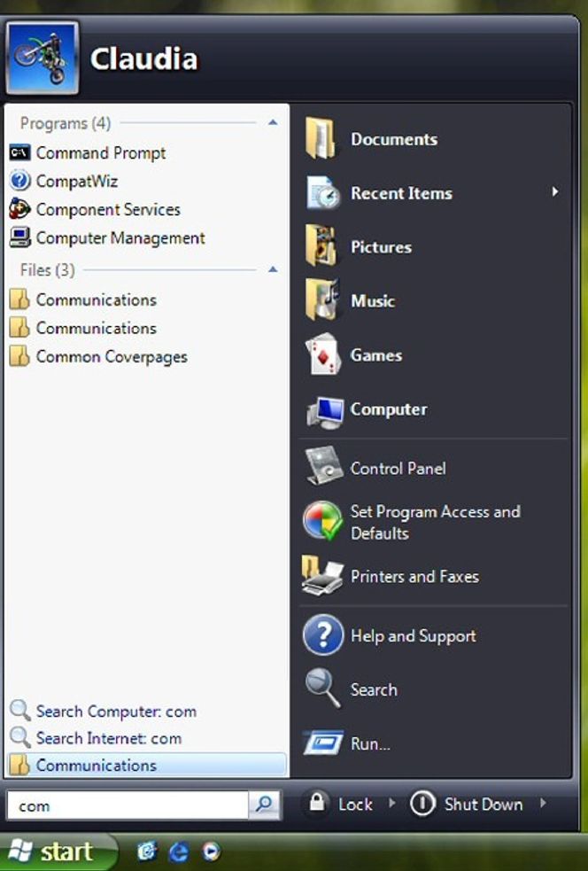The image size is (588, 871).
Task: Open the Run... dialog icon
Action: tap(323, 743)
